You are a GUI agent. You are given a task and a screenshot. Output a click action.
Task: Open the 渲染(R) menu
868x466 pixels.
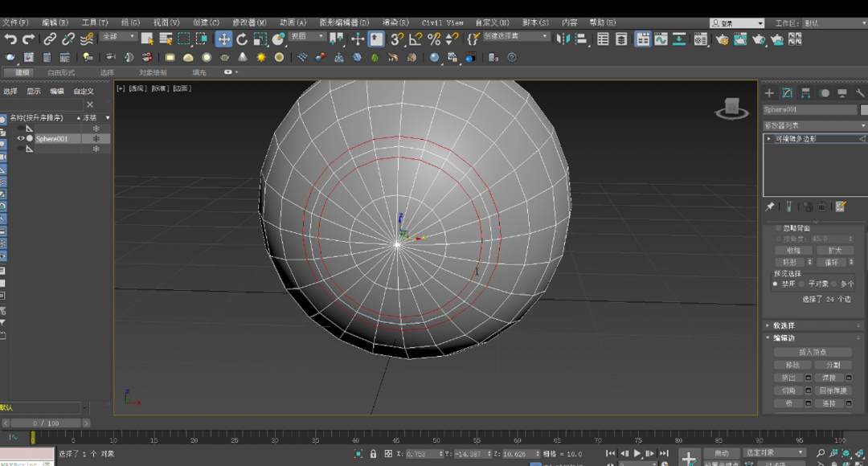pyautogui.click(x=395, y=22)
